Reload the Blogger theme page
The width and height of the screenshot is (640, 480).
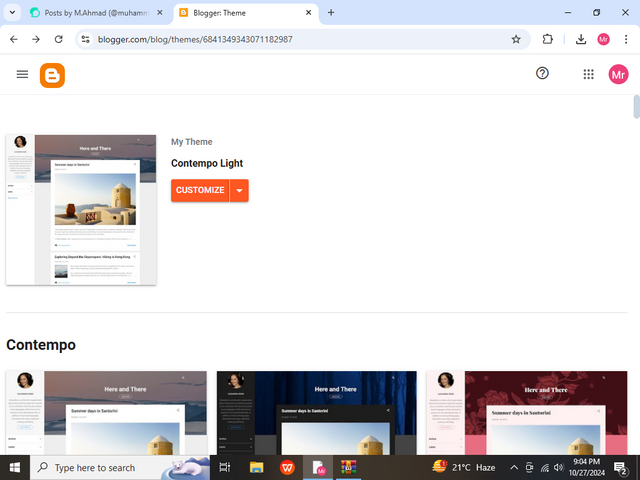[x=58, y=39]
